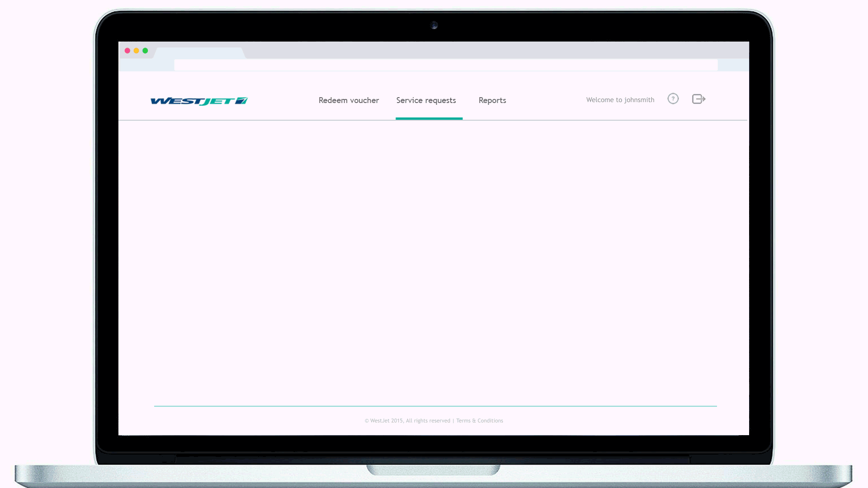Select the open browser tab

click(199, 53)
